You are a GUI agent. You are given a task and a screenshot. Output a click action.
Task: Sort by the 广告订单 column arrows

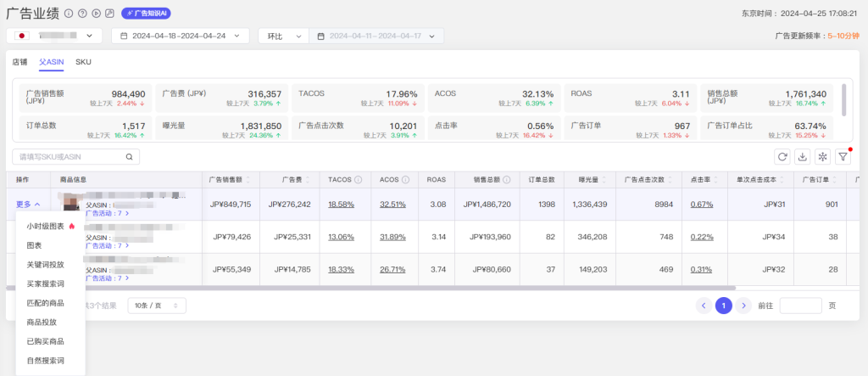[834, 180]
